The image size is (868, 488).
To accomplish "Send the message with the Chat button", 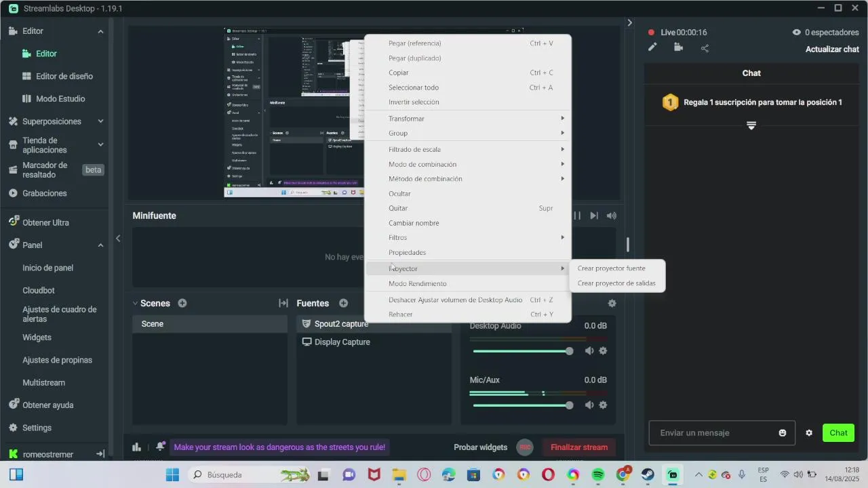I will tap(838, 433).
